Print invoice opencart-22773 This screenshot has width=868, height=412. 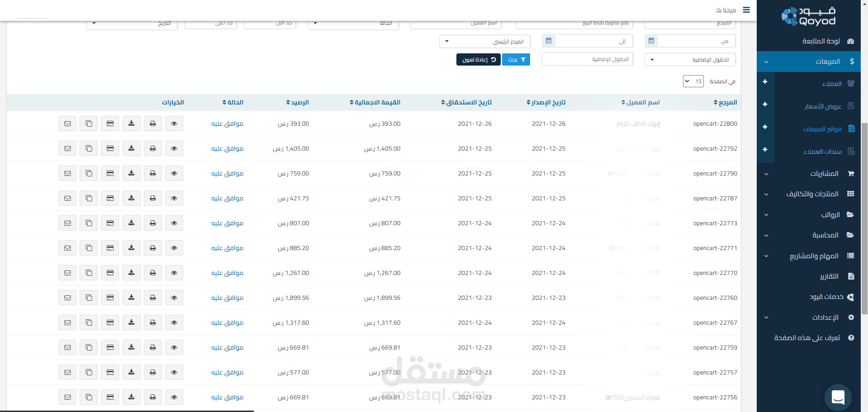(x=153, y=223)
